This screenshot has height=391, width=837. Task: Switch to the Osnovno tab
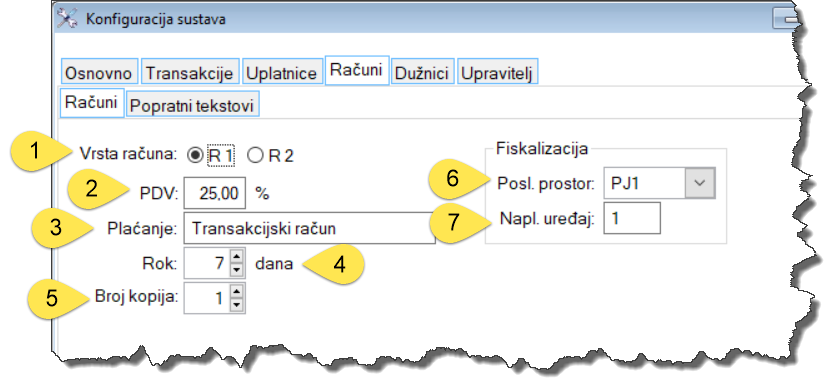coord(100,72)
